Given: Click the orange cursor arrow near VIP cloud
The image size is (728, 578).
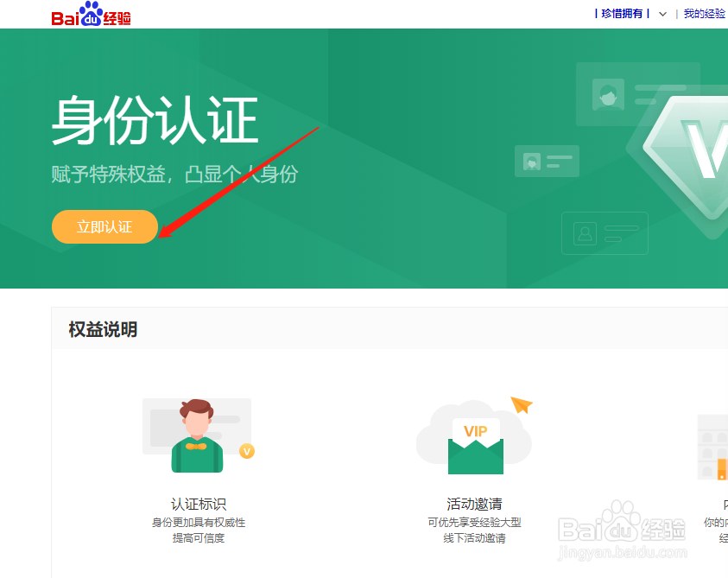Looking at the screenshot, I should (x=521, y=403).
